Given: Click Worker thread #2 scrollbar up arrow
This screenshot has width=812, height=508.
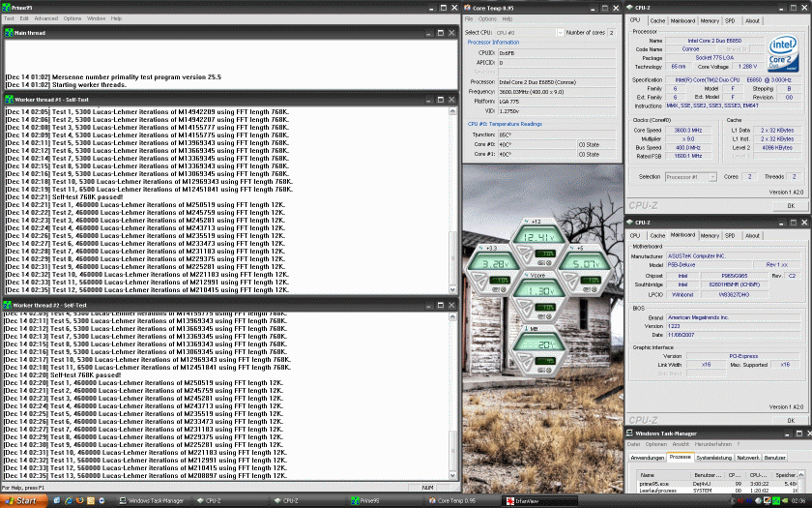Looking at the screenshot, I should 452,316.
